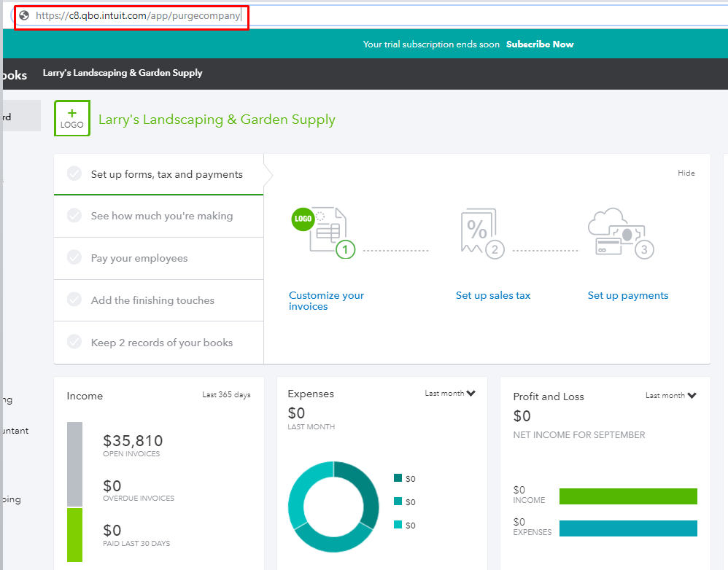Click the teal expenses bar in Profit and Loss

tap(628, 528)
